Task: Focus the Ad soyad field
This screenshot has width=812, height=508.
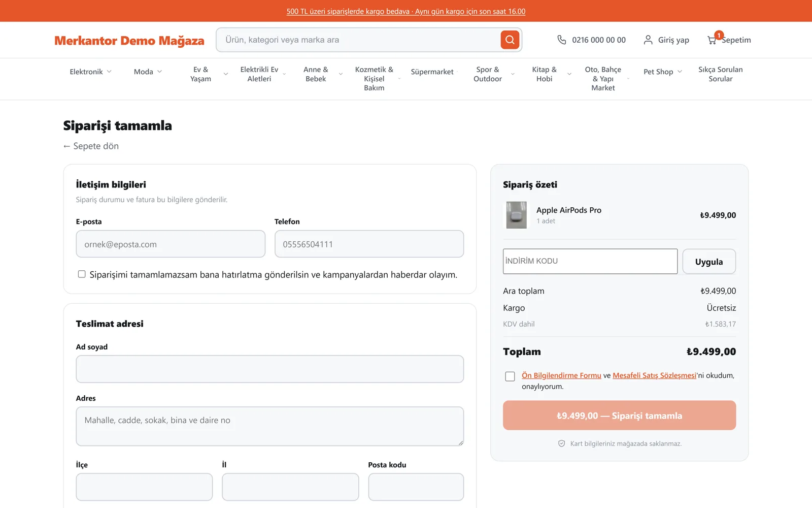Action: coord(270,369)
